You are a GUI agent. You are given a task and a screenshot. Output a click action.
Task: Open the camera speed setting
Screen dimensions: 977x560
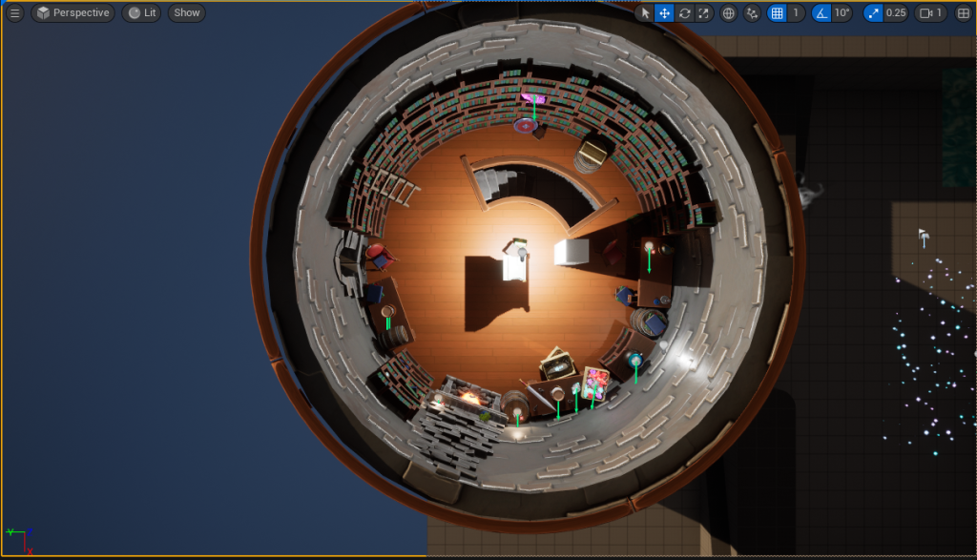930,13
